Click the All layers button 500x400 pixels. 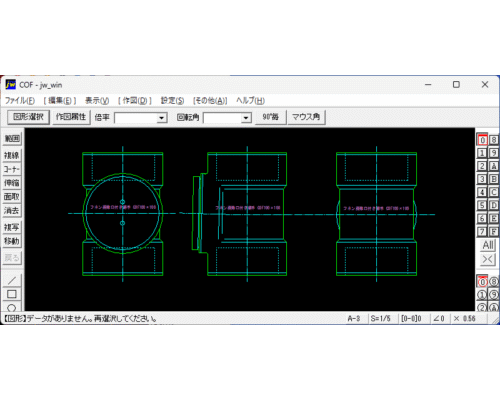488,245
